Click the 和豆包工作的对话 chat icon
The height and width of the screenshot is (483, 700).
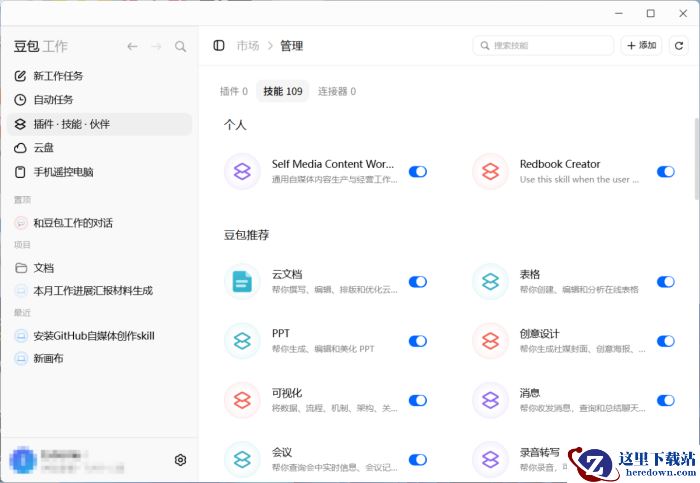coord(21,223)
